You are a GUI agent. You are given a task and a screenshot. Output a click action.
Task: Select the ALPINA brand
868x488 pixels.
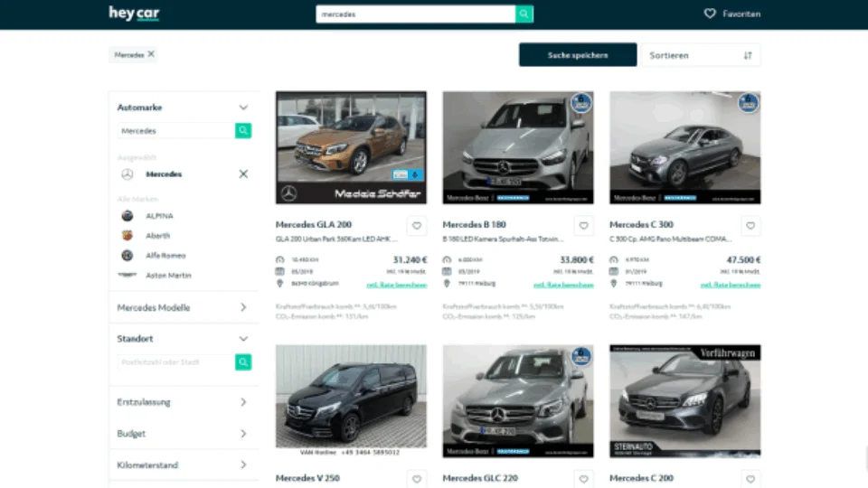tap(159, 216)
